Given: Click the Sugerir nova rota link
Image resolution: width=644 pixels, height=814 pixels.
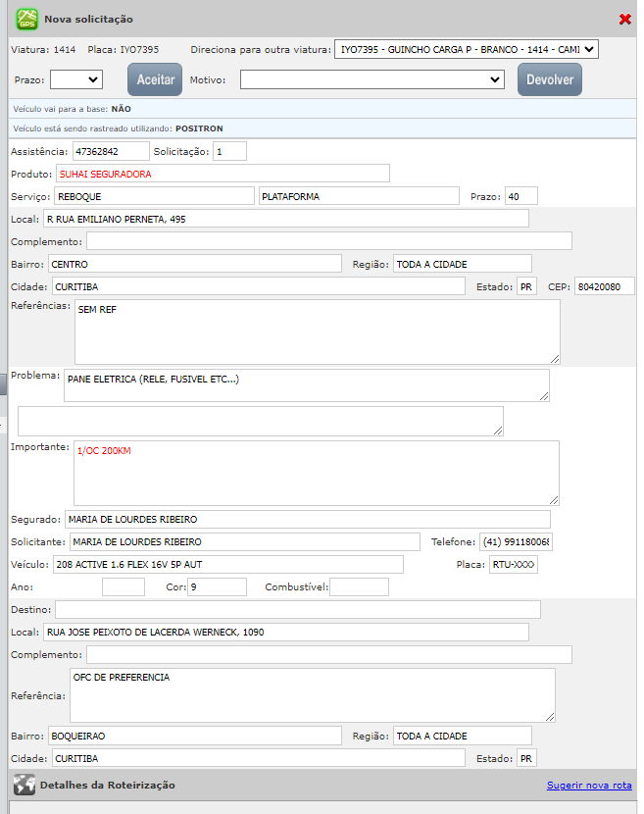Looking at the screenshot, I should click(x=588, y=786).
